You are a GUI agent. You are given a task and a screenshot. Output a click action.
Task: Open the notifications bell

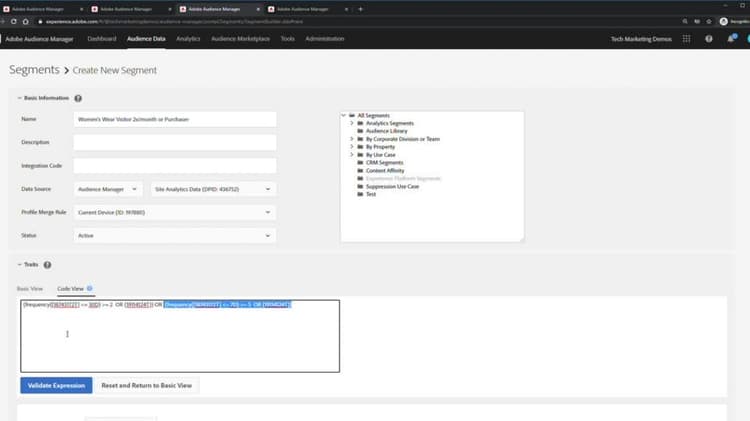[731, 39]
